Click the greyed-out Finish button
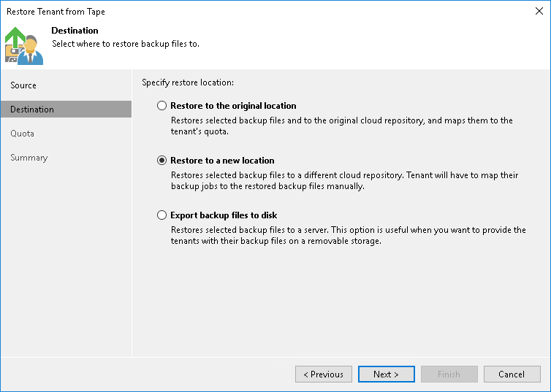This screenshot has height=392, width=551. click(x=449, y=374)
